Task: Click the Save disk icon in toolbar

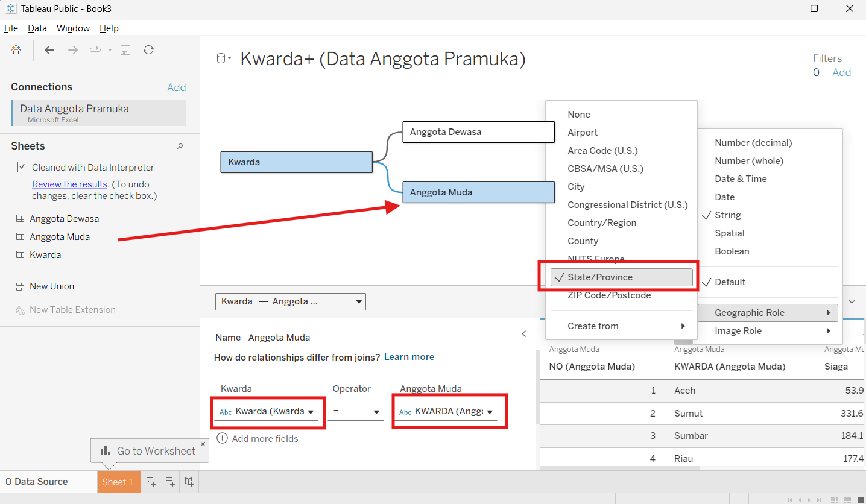Action: tap(125, 50)
